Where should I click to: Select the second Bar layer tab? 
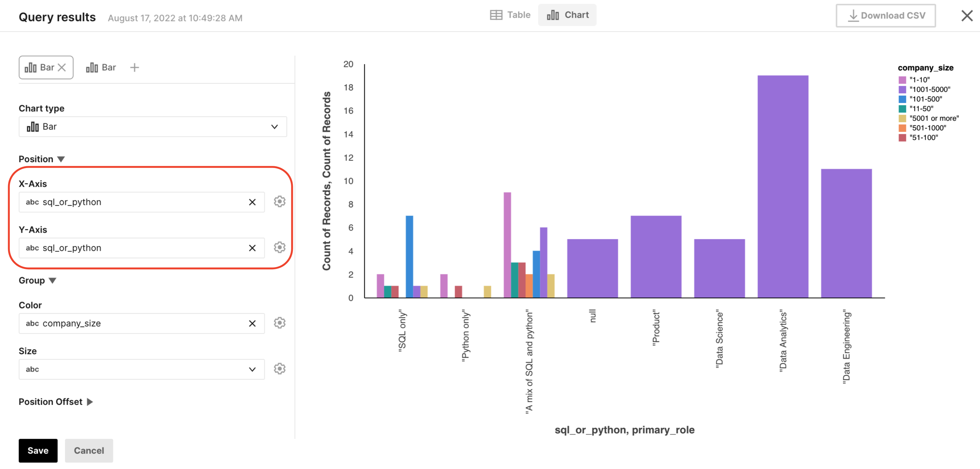pos(101,68)
